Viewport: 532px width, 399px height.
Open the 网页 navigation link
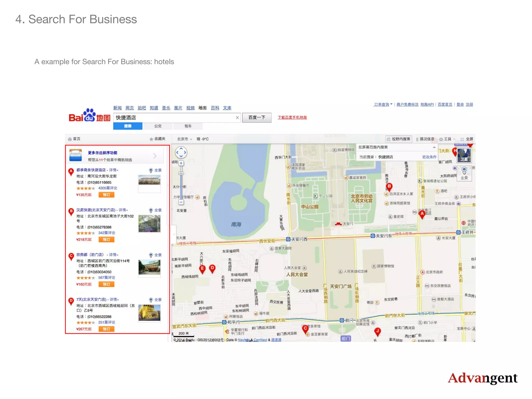coord(130,108)
